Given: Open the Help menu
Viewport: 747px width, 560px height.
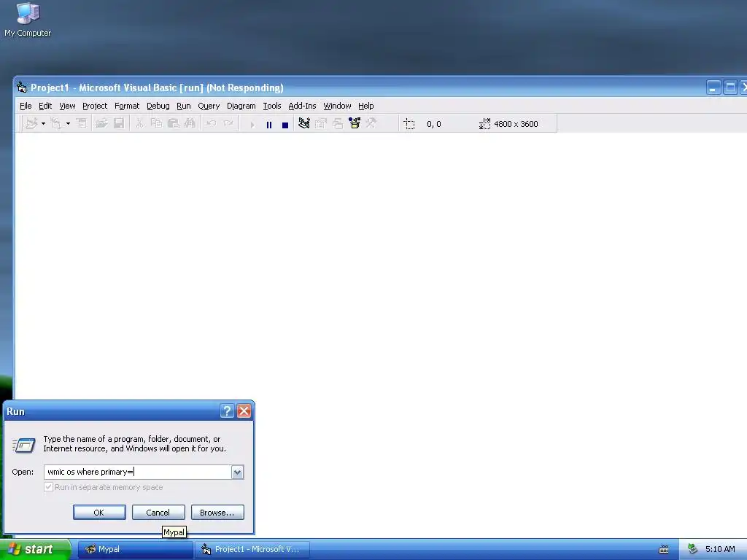Looking at the screenshot, I should tap(366, 106).
